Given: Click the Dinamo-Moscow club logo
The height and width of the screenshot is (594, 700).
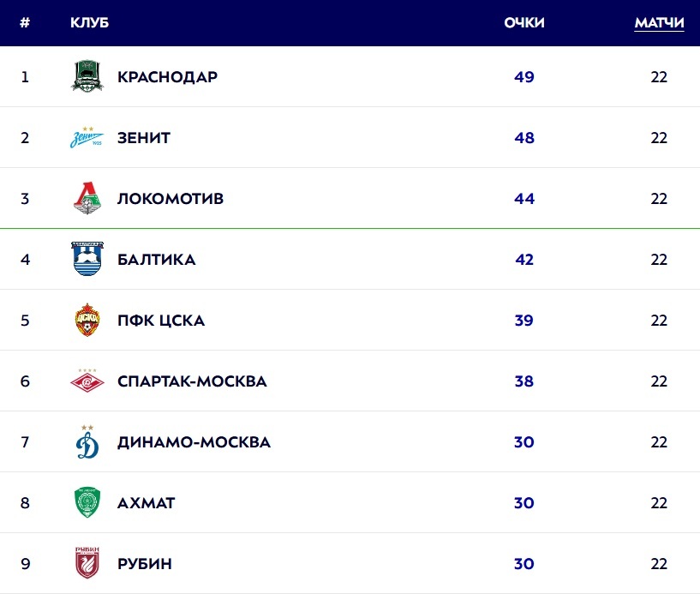Looking at the screenshot, I should coord(87,441).
